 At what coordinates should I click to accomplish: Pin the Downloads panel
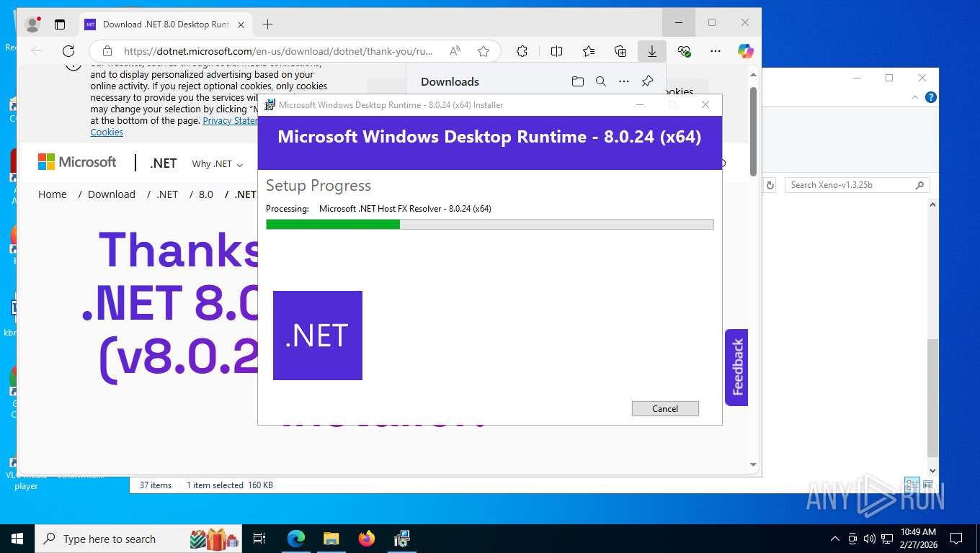pos(647,81)
